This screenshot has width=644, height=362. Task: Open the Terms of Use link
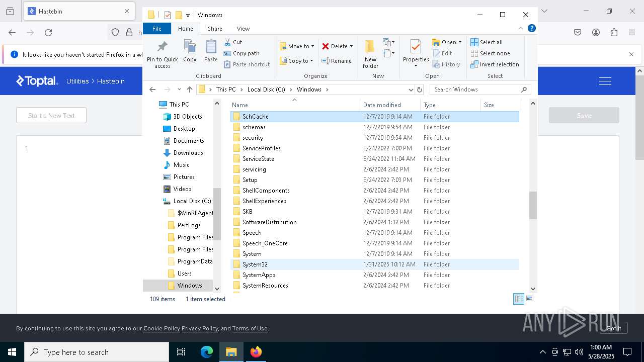click(250, 328)
